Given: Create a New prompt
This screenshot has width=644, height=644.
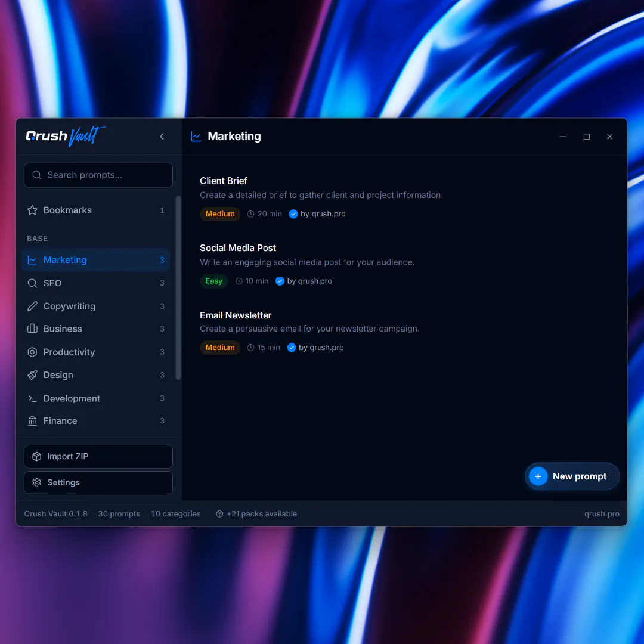Looking at the screenshot, I should tap(572, 476).
